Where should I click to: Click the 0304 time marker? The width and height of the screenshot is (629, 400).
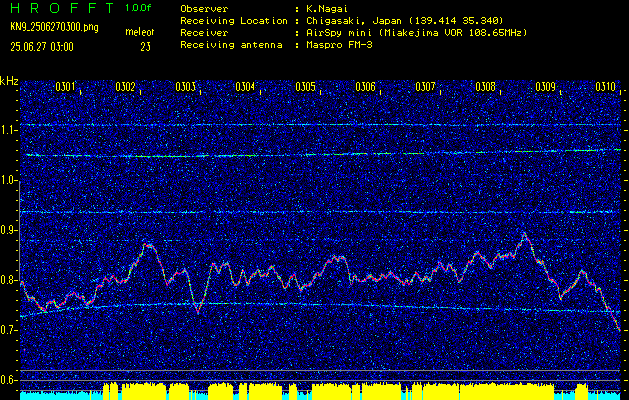245,86
